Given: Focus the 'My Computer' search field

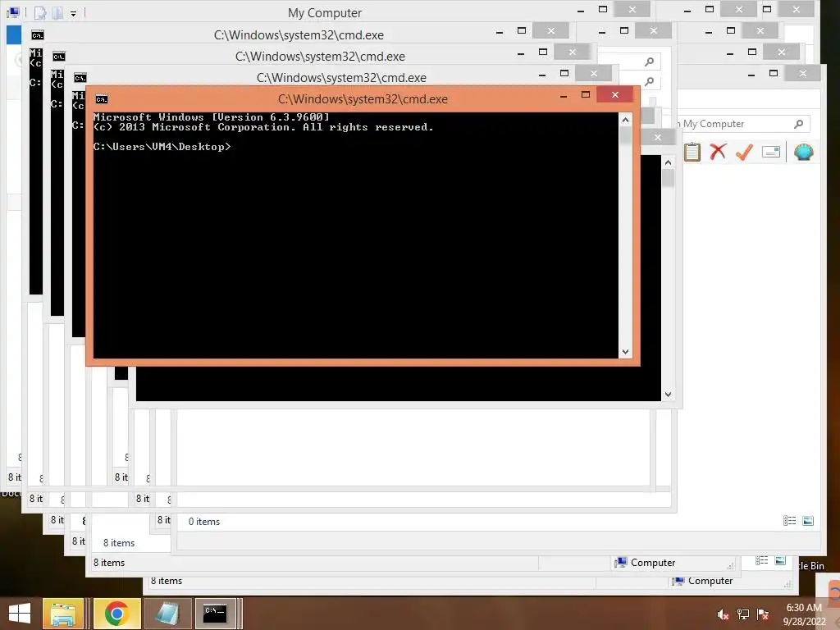Looking at the screenshot, I should click(x=742, y=124).
